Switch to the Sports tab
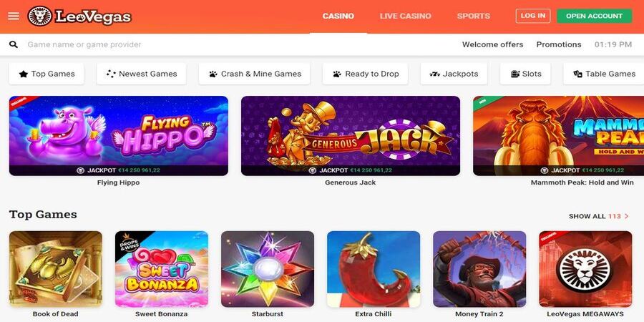Viewport: 644px width, 322px height. click(x=474, y=16)
